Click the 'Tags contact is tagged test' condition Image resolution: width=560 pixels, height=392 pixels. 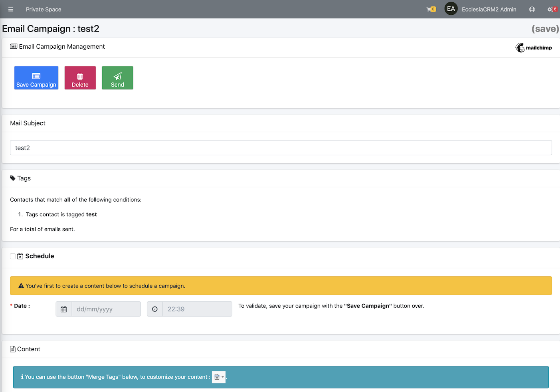click(61, 214)
